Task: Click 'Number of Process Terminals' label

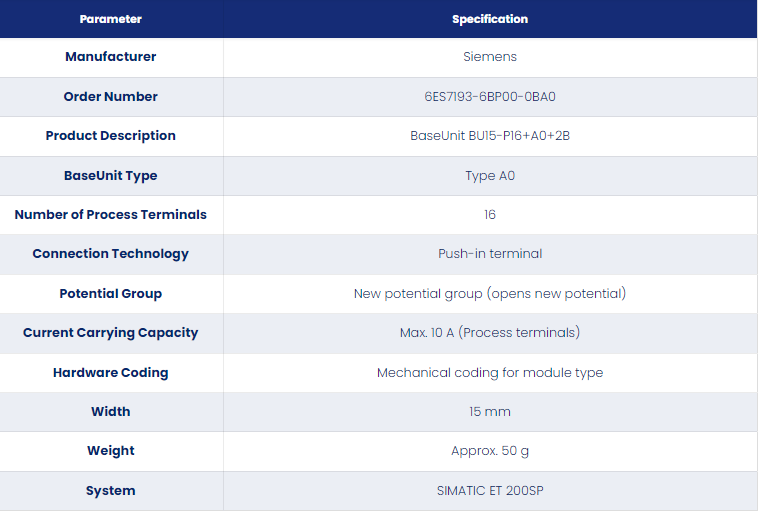Action: (x=111, y=214)
